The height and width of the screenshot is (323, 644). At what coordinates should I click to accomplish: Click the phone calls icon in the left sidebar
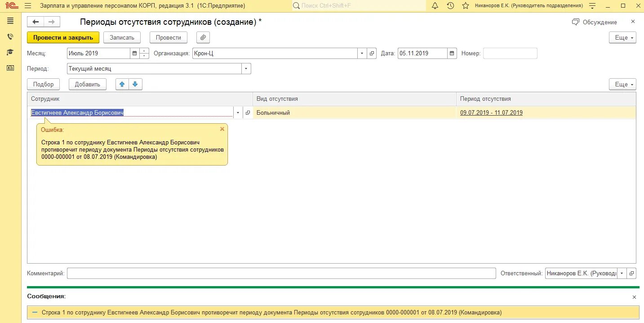tap(10, 37)
